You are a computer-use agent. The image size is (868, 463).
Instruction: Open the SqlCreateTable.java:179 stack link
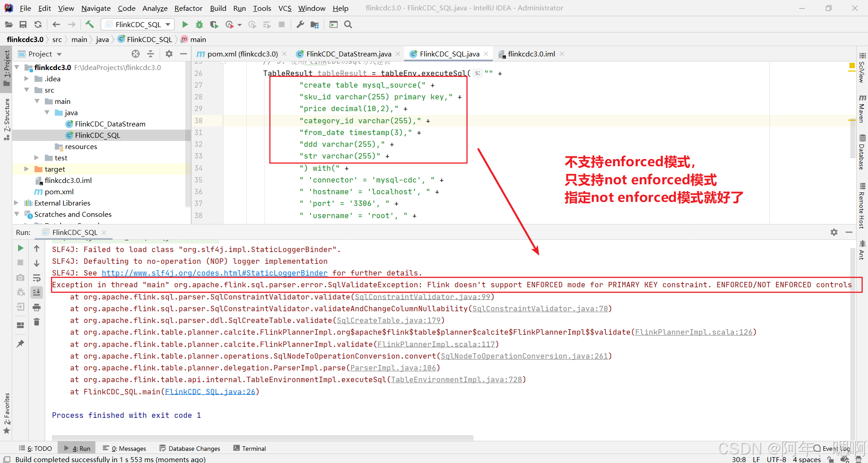(389, 320)
